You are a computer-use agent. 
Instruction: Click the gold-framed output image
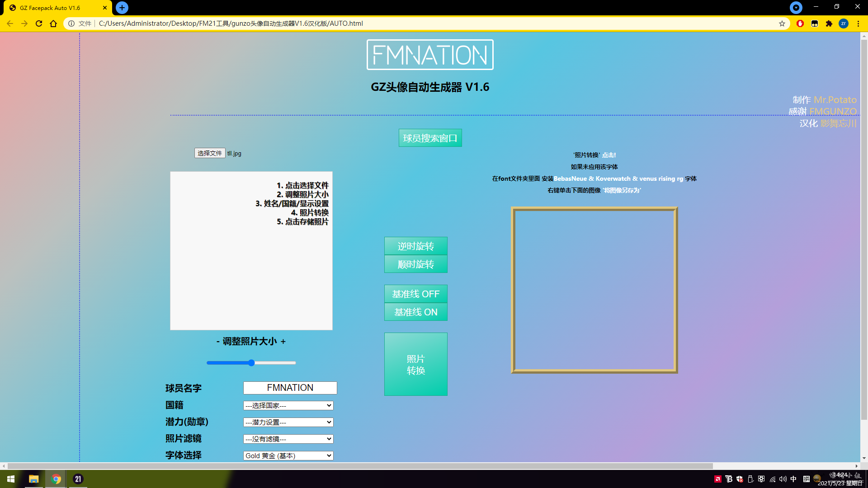coord(594,290)
